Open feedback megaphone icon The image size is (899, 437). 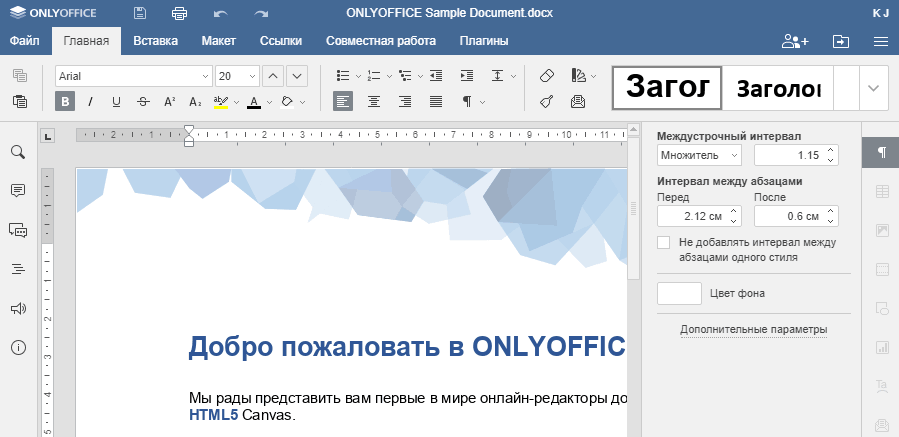click(x=18, y=309)
